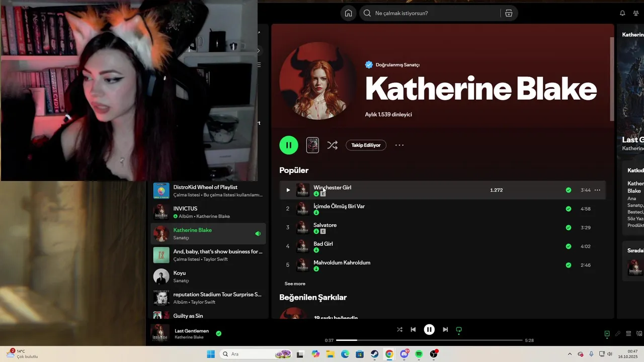Image resolution: width=644 pixels, height=362 pixels.
Task: Click the Spotify taskbar icon
Action: point(419,354)
